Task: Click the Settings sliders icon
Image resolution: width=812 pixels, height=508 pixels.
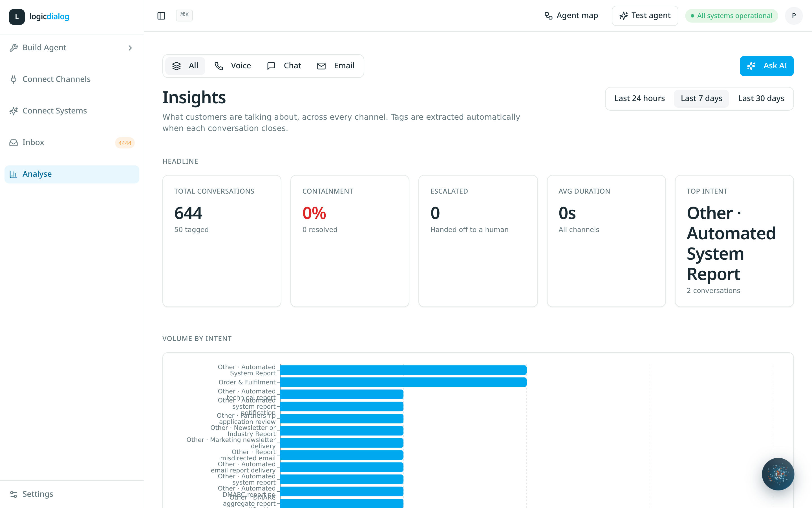Action: (x=14, y=494)
